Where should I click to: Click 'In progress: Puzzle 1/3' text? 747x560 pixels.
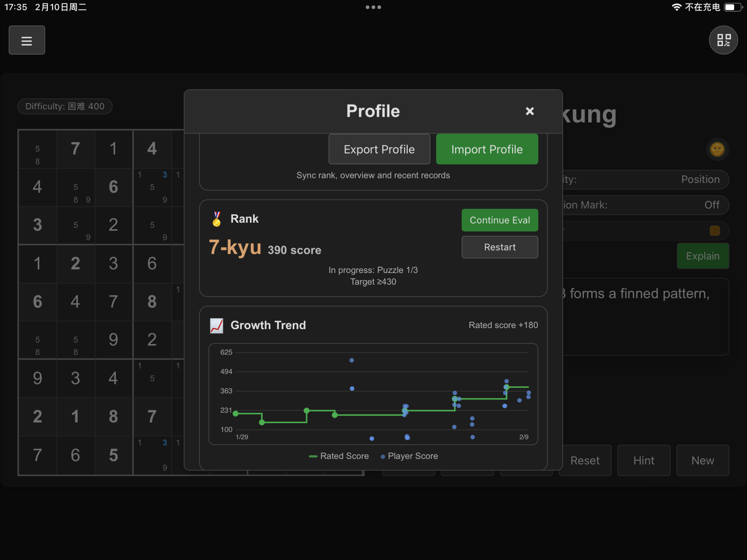click(x=373, y=270)
